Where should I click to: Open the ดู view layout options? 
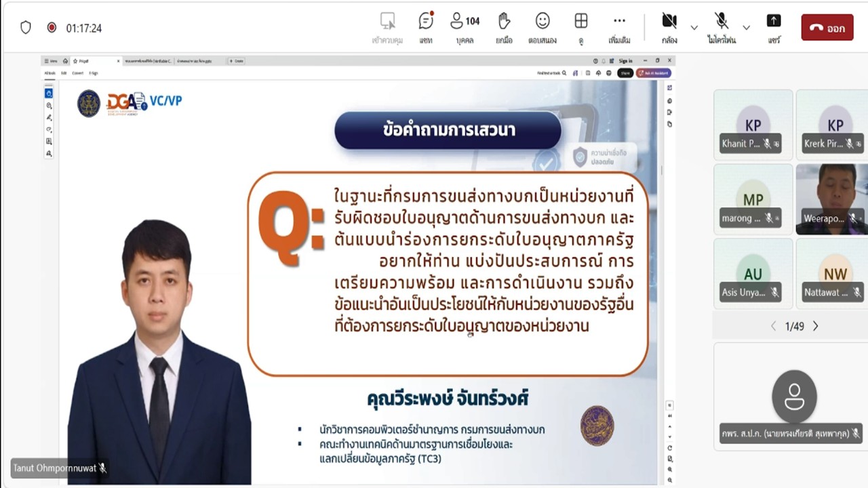[x=581, y=28]
